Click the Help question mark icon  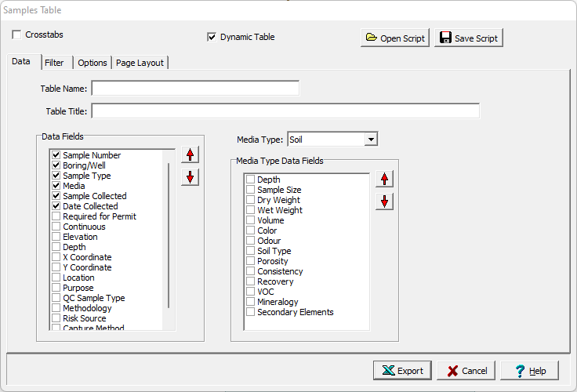(x=520, y=371)
